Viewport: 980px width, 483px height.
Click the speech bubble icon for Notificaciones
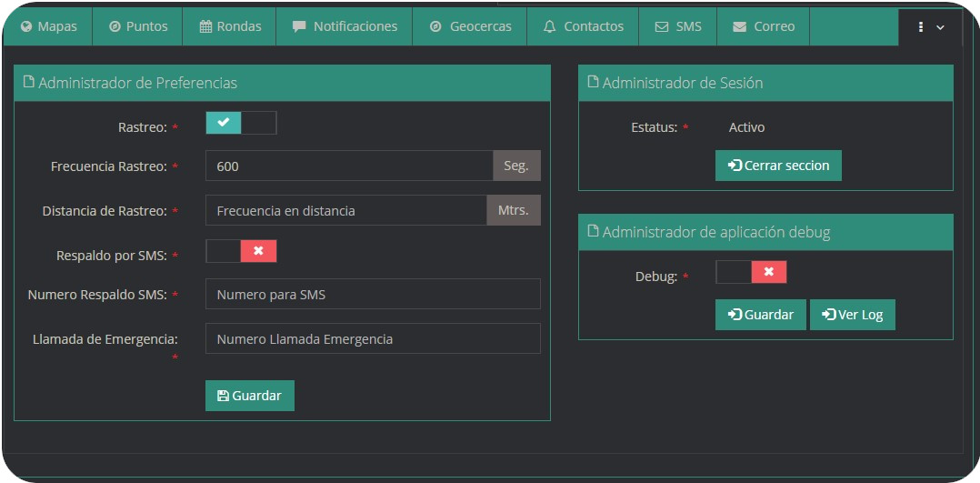point(299,27)
